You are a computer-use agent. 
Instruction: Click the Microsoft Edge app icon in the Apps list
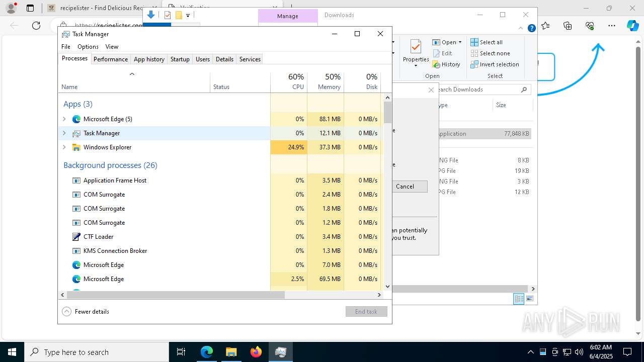[76, 119]
